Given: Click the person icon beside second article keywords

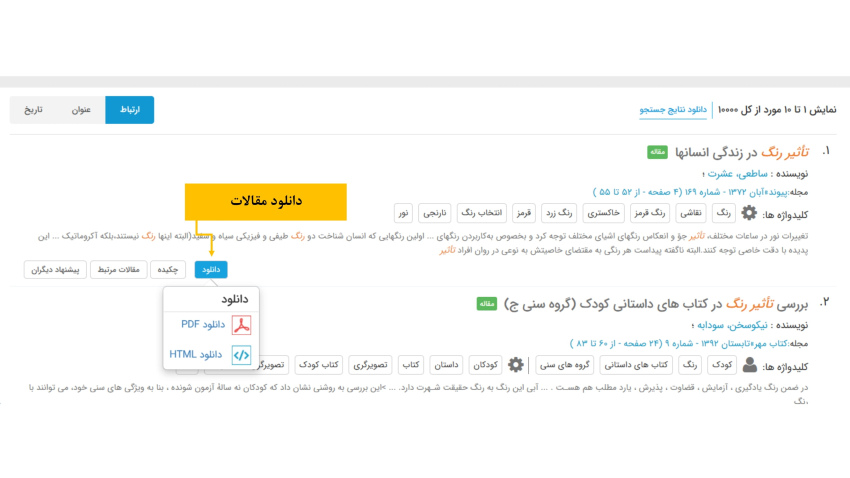Looking at the screenshot, I should click(749, 365).
